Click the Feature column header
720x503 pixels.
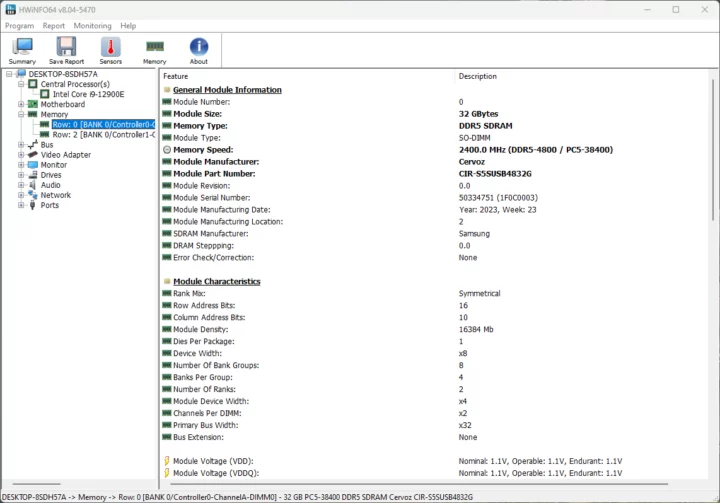(176, 76)
